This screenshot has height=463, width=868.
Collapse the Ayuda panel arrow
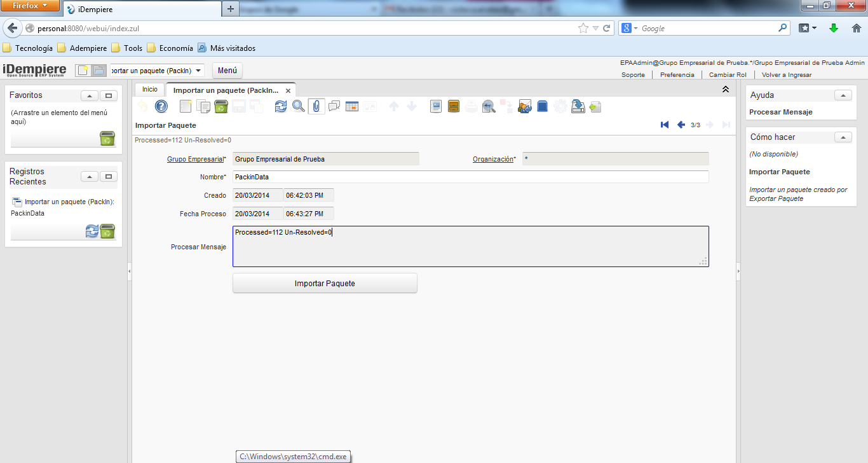843,95
